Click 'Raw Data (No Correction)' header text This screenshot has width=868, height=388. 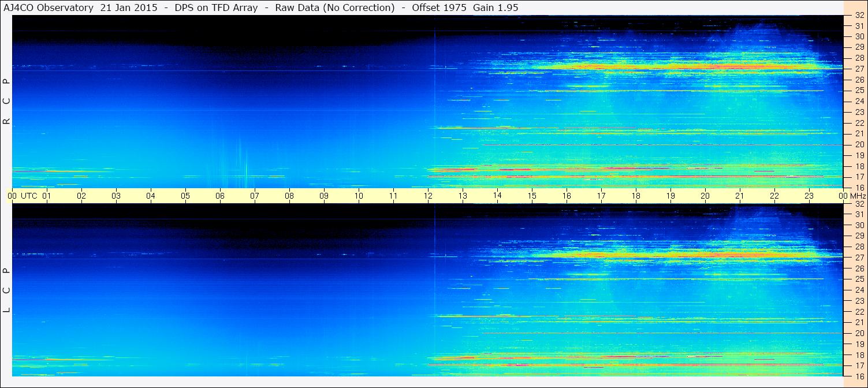pyautogui.click(x=335, y=8)
